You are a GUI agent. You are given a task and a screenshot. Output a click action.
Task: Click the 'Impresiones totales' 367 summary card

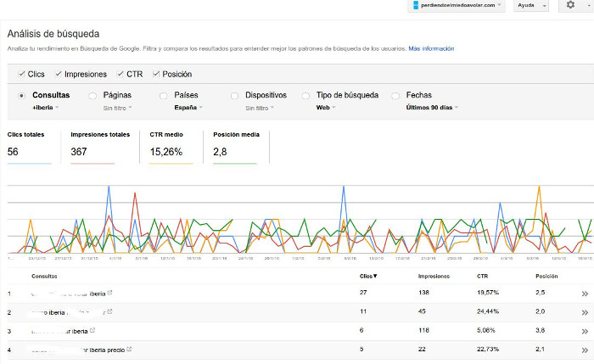100,148
